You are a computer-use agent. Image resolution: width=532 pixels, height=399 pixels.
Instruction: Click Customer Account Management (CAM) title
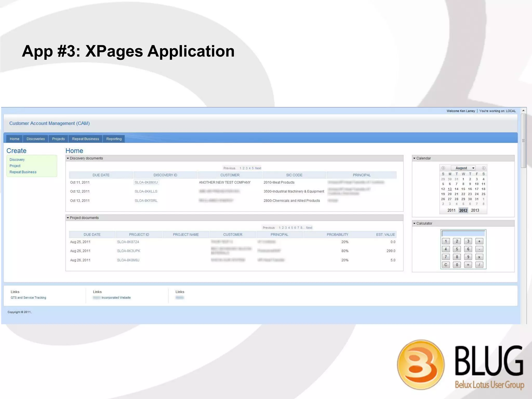pyautogui.click(x=49, y=124)
